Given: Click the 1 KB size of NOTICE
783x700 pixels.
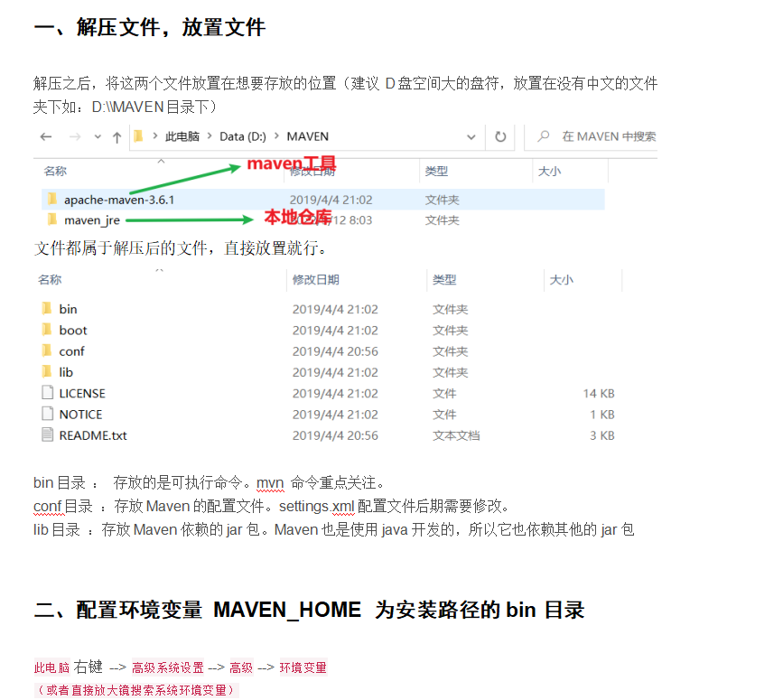Looking at the screenshot, I should click(602, 415).
